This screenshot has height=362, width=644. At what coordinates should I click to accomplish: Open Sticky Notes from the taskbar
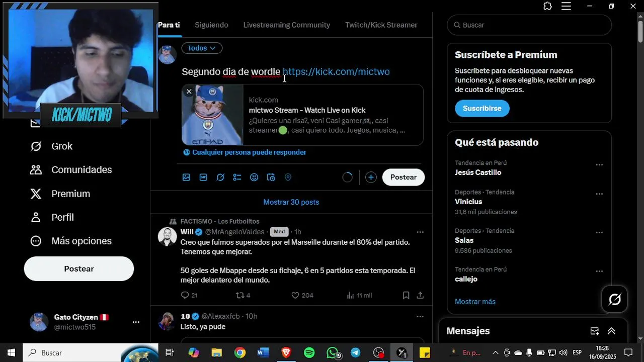(x=425, y=353)
